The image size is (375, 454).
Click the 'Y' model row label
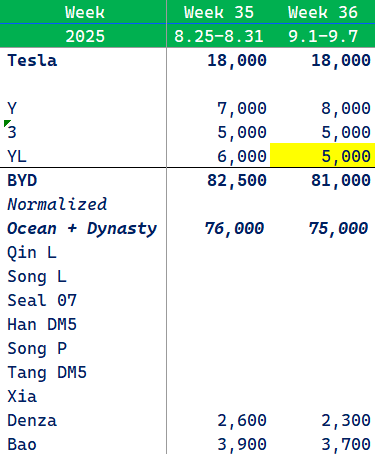[12, 108]
